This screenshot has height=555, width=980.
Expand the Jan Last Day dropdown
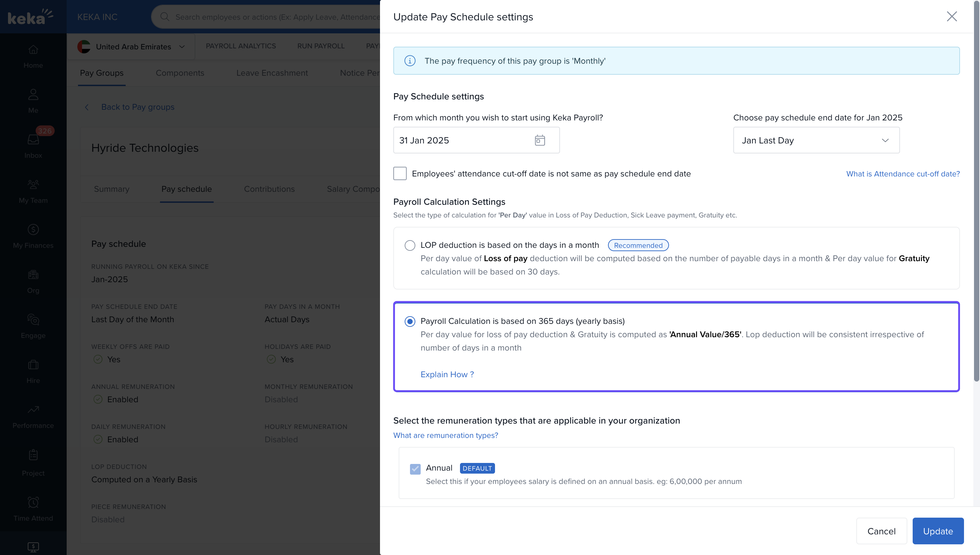pos(816,140)
